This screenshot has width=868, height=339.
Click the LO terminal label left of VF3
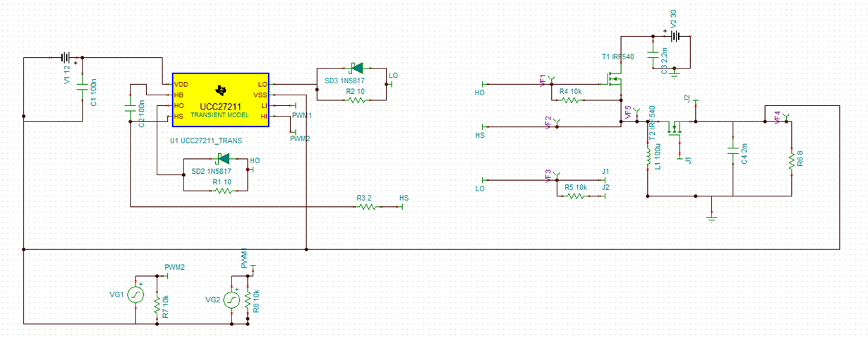click(480, 189)
